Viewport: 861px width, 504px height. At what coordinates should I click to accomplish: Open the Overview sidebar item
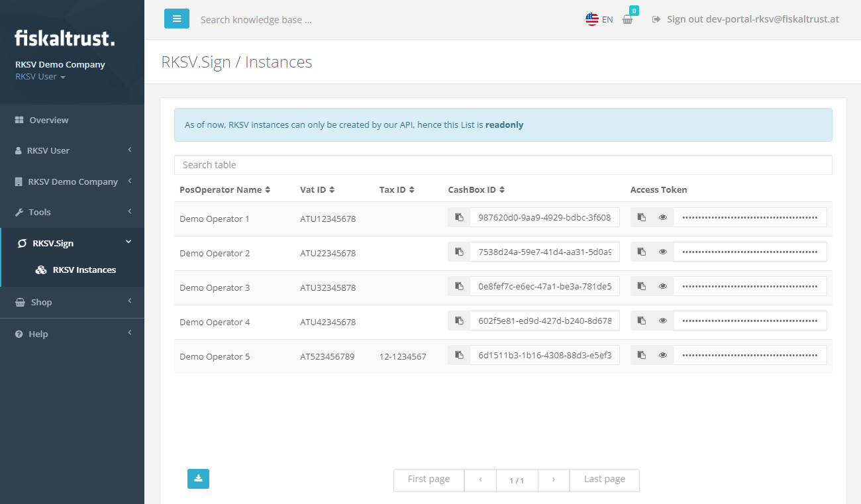coord(72,120)
